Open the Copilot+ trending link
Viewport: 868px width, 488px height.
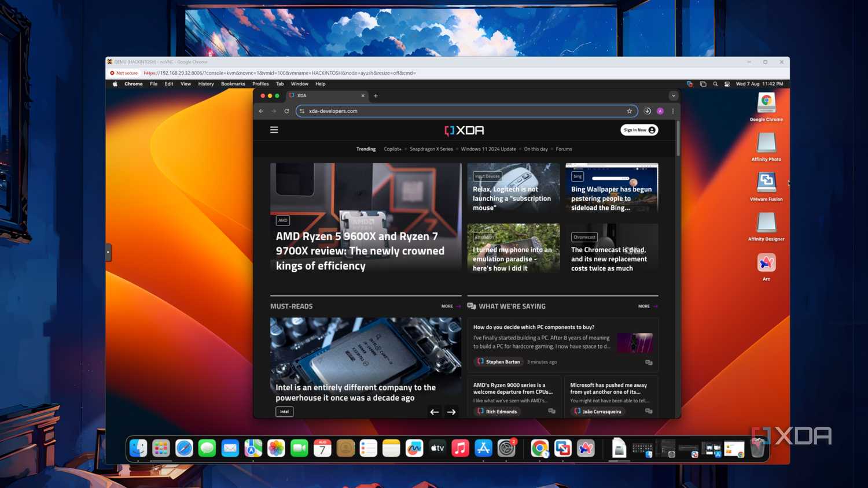point(392,149)
